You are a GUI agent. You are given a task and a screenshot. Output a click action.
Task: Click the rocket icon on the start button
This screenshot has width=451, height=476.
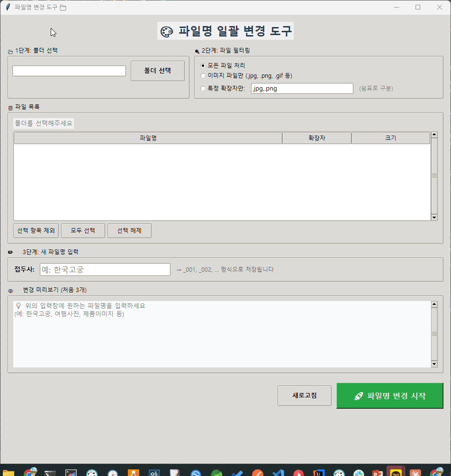(359, 396)
